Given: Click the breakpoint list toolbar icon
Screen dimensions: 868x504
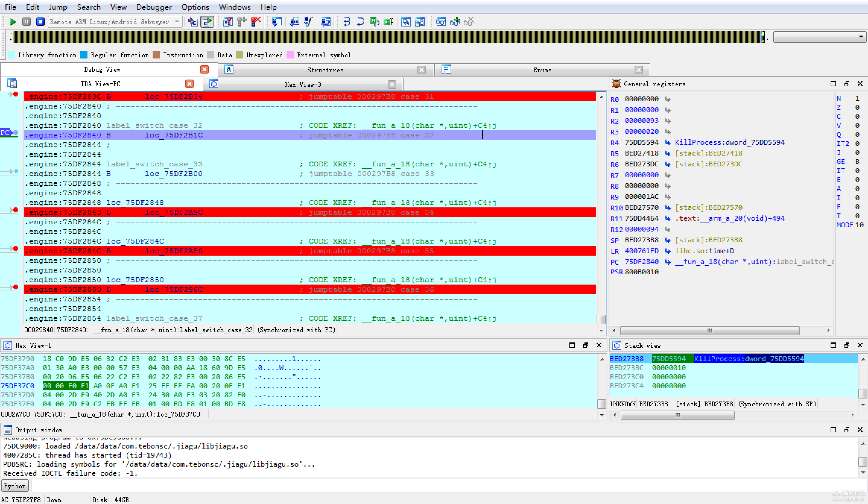Looking at the screenshot, I should pos(228,22).
